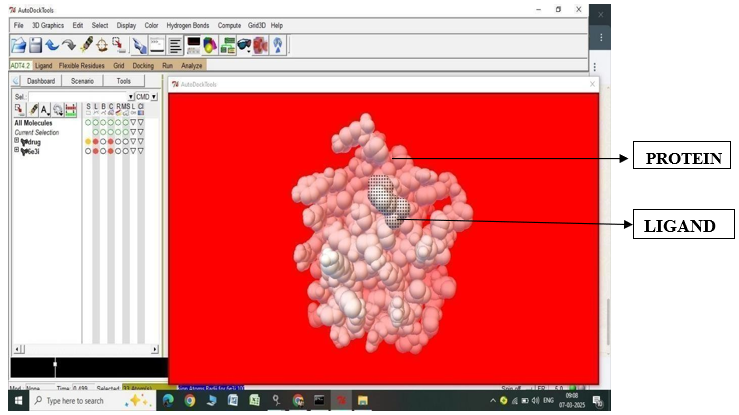Viewport: 739px width, 415px height.
Task: Click the sunglasses icon in toolbar
Action: [x=243, y=45]
